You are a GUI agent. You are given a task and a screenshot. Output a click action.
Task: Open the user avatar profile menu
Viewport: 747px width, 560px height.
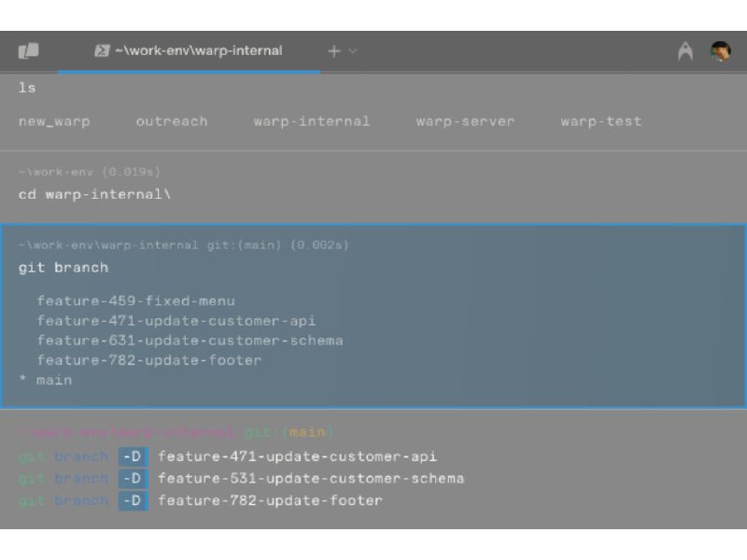tap(720, 51)
